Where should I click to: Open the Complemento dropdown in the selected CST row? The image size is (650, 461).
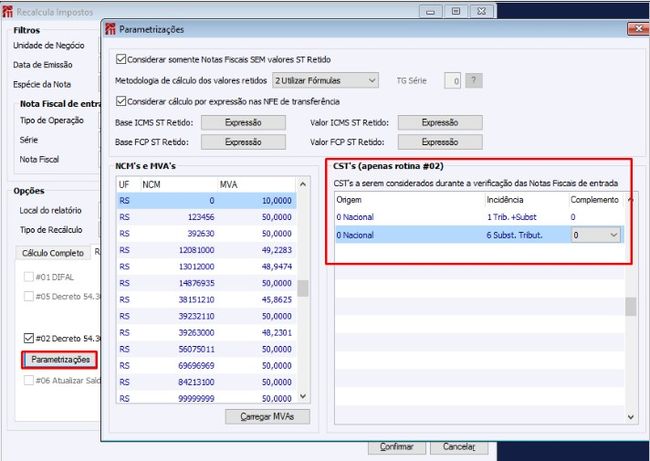pos(596,235)
